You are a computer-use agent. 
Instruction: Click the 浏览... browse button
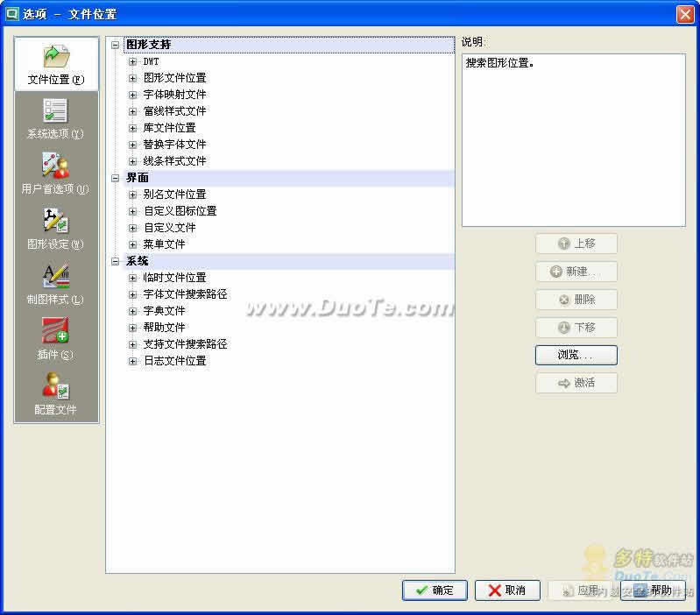(576, 356)
